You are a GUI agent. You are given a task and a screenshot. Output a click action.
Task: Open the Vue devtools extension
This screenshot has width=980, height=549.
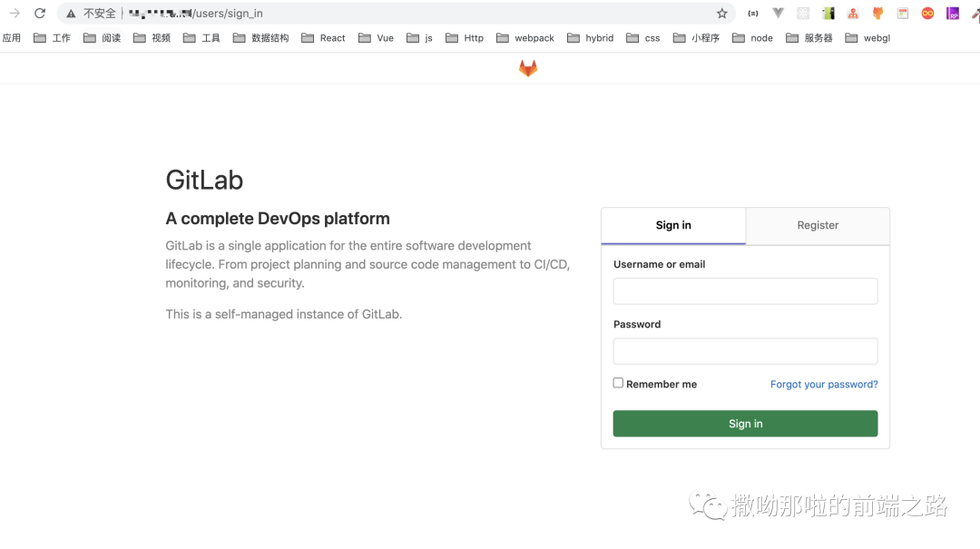pyautogui.click(x=778, y=14)
